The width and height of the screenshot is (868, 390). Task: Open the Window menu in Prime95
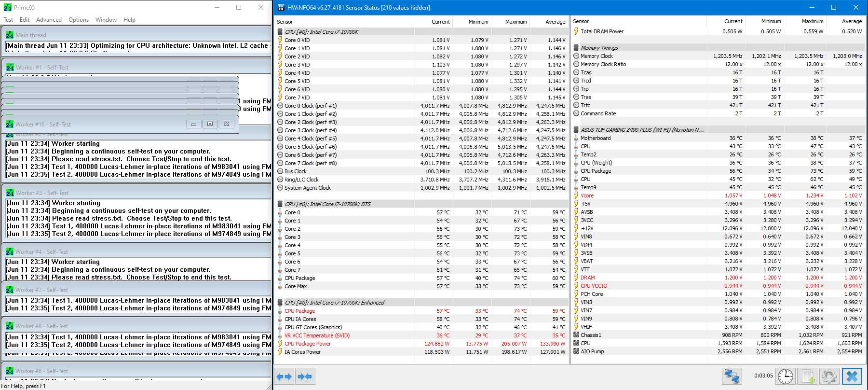pyautogui.click(x=106, y=20)
